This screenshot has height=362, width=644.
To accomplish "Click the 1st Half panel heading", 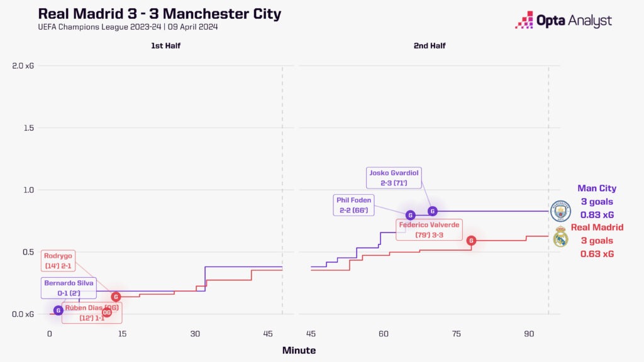I will (x=165, y=46).
